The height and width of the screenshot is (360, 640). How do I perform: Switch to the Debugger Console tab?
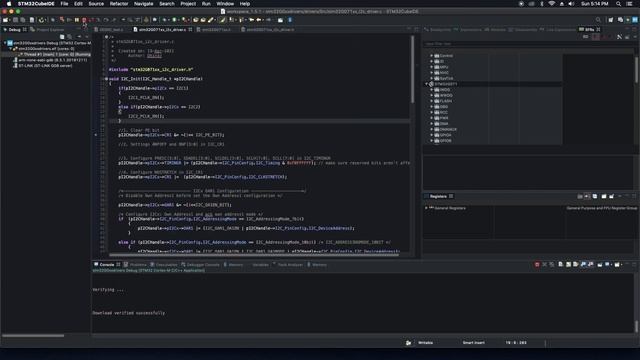coord(200,264)
